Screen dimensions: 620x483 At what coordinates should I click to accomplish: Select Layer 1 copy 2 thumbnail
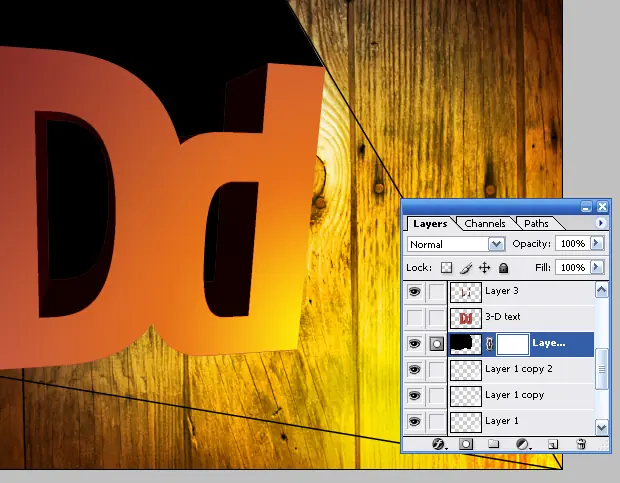[x=466, y=370]
